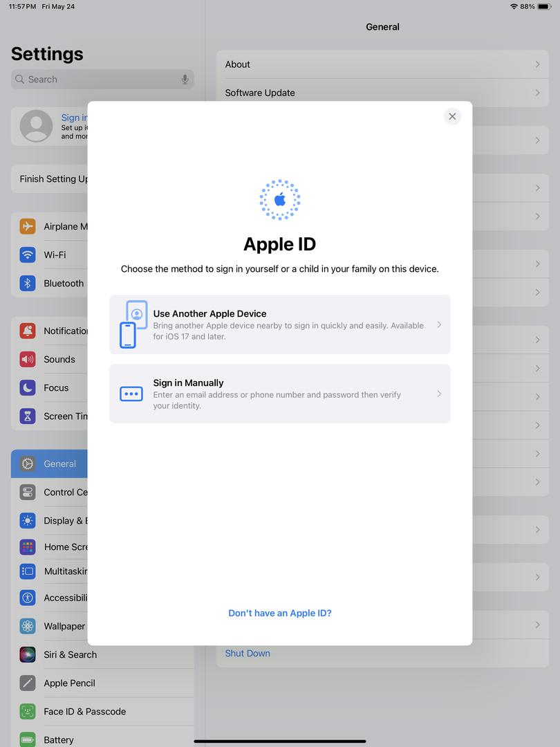Open Focus moon icon

click(28, 388)
